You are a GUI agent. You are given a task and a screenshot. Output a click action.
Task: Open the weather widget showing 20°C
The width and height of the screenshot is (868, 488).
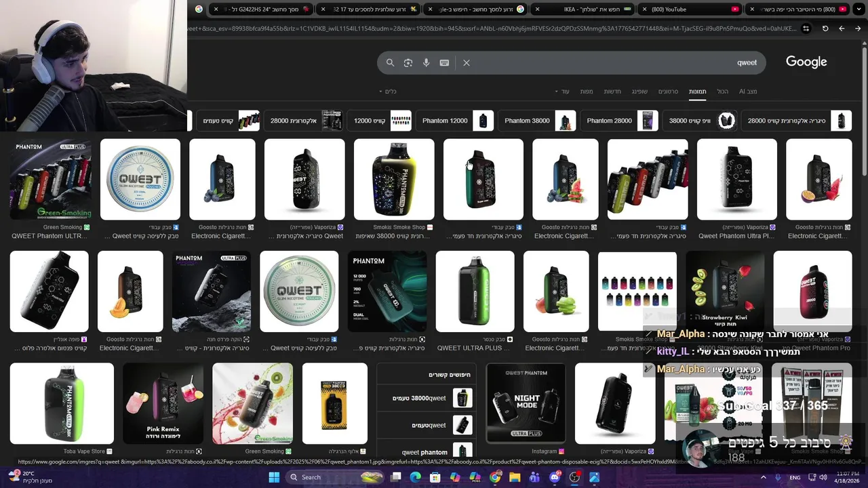[x=31, y=477]
